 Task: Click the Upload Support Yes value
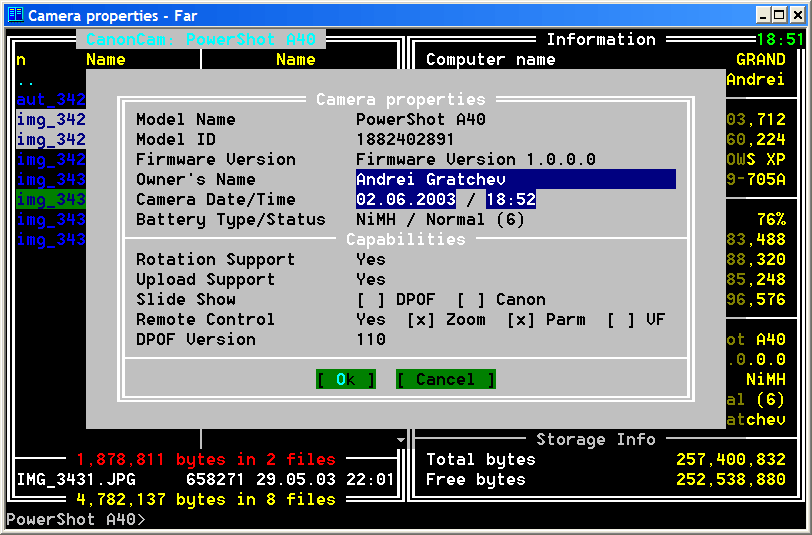[371, 280]
